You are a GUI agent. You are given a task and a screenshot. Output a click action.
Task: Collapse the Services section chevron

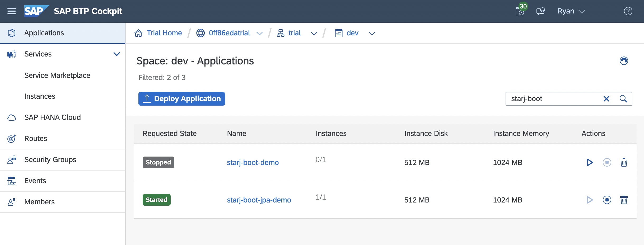116,54
